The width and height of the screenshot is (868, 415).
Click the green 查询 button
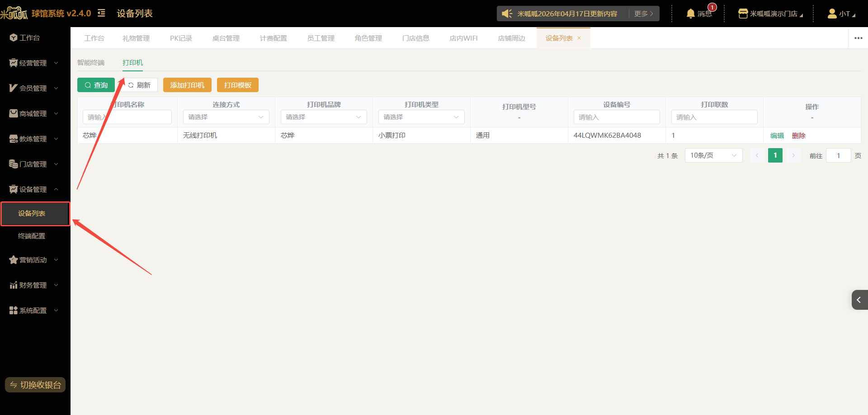click(x=96, y=85)
